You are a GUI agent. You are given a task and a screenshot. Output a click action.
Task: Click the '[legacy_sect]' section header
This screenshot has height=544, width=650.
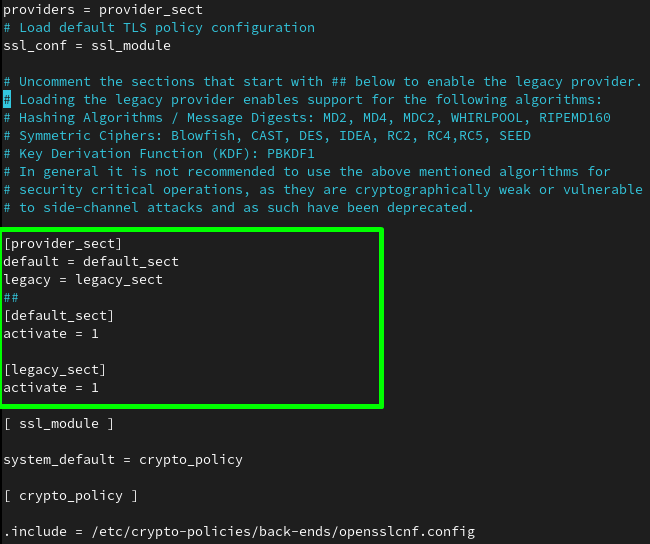(54, 369)
